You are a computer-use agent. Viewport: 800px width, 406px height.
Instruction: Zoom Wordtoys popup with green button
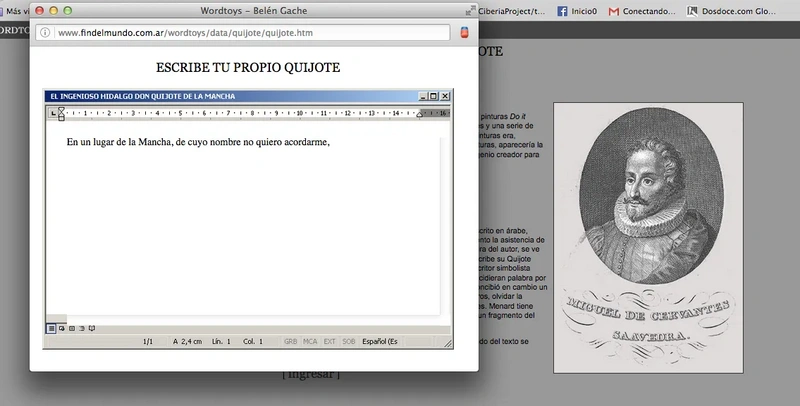67,10
